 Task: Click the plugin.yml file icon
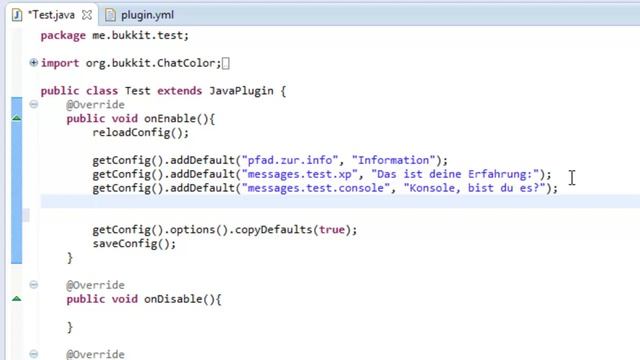point(110,15)
